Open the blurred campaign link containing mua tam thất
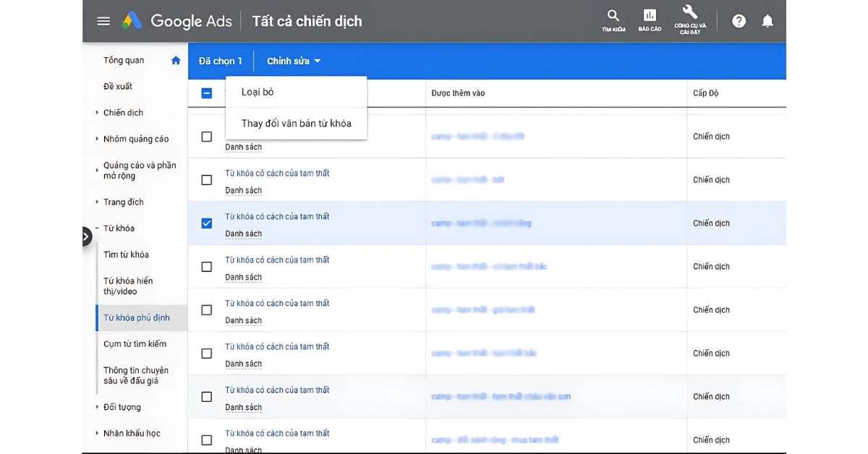The width and height of the screenshot is (868, 454). pyautogui.click(x=495, y=440)
